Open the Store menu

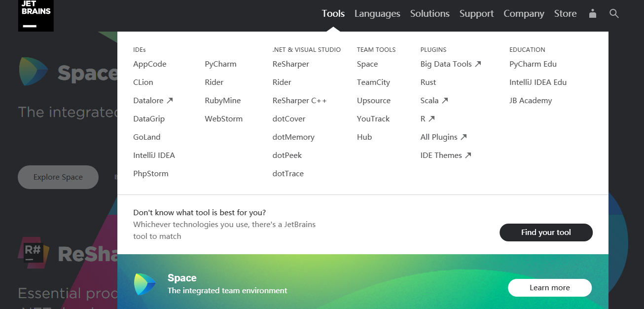click(x=565, y=13)
